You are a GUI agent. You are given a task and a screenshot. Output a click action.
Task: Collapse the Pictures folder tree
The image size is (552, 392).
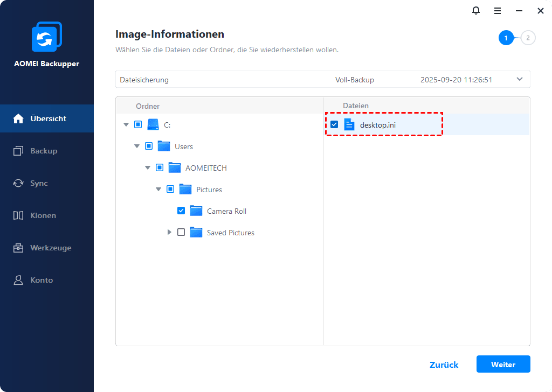coord(158,190)
